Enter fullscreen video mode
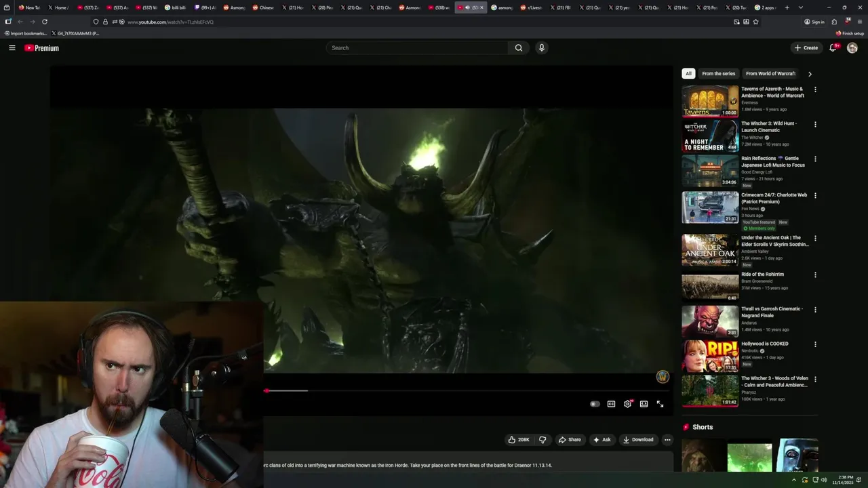 [x=660, y=404]
